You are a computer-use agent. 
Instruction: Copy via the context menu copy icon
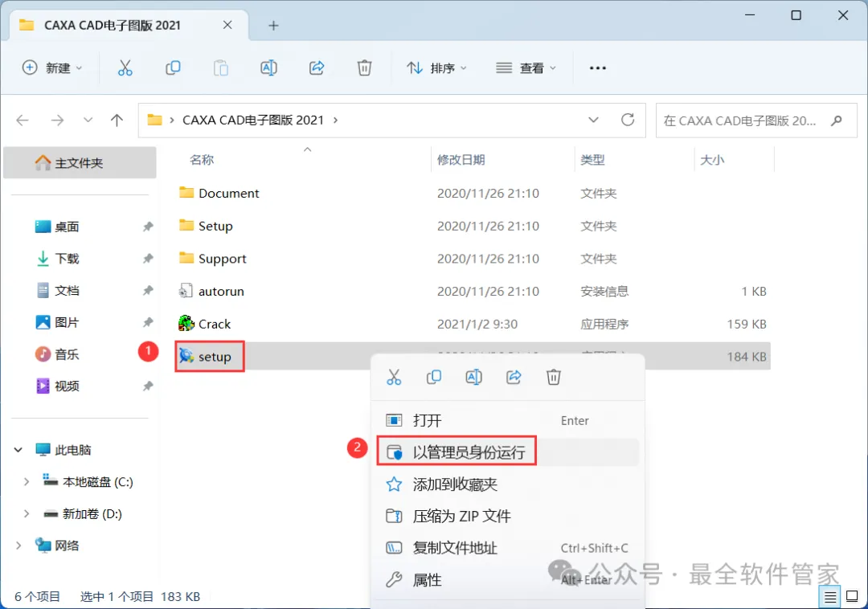click(434, 378)
